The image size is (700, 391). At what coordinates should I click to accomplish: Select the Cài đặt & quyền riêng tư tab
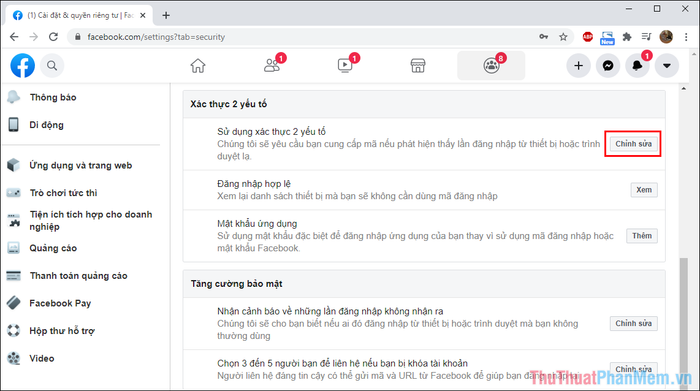[79, 16]
